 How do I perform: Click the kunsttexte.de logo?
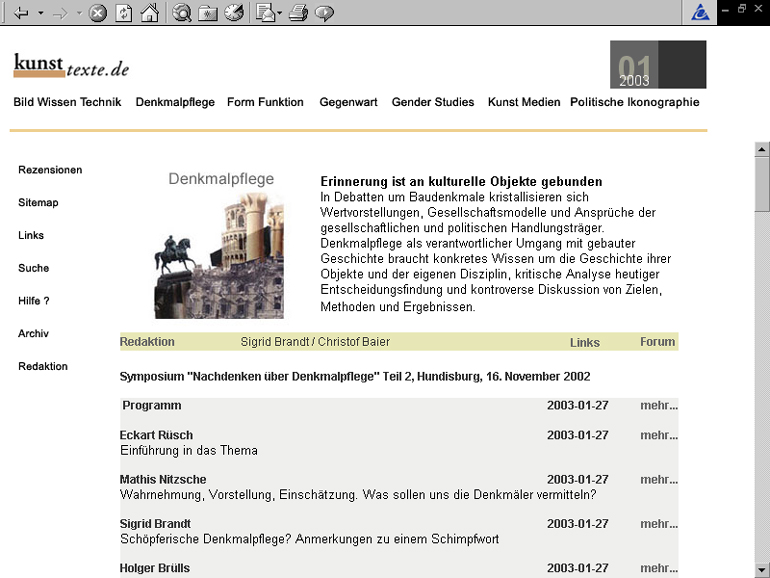tap(71, 66)
